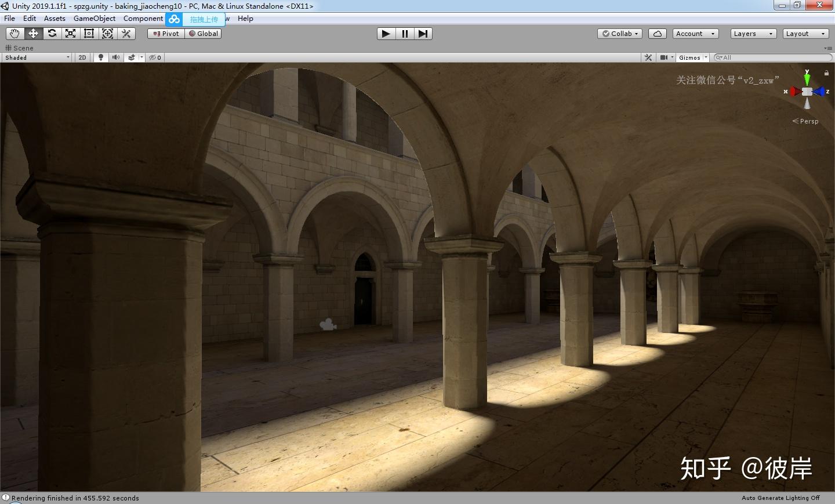The height and width of the screenshot is (504, 835).
Task: Open the Component menu
Action: click(x=143, y=19)
